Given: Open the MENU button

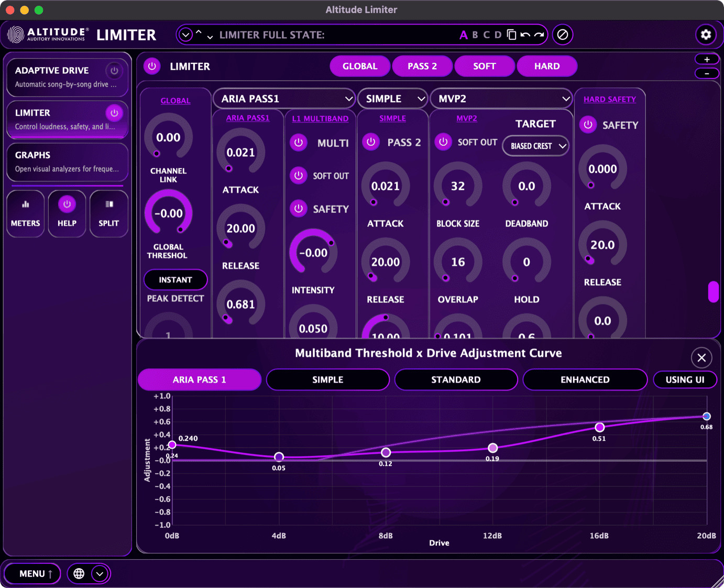Looking at the screenshot, I should 32,574.
